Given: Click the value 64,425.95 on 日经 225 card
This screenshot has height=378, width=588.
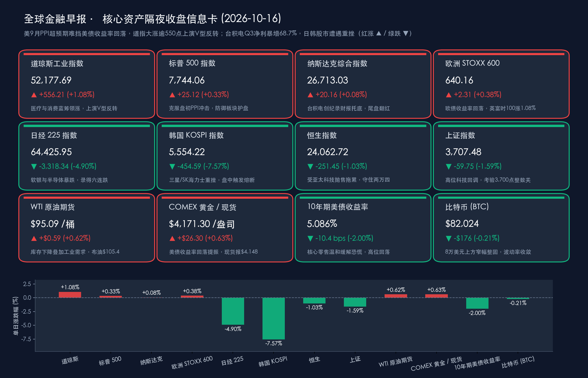Looking at the screenshot, I should click(x=51, y=152).
